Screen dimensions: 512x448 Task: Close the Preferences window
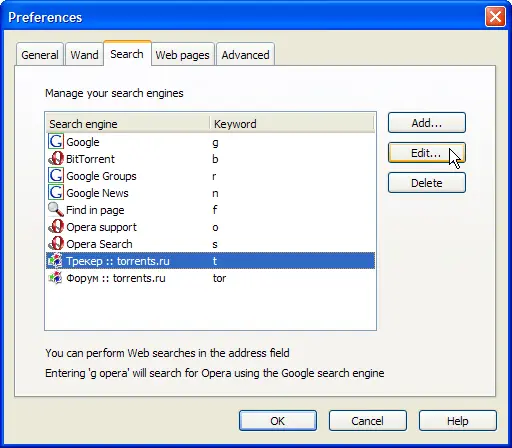(495, 16)
